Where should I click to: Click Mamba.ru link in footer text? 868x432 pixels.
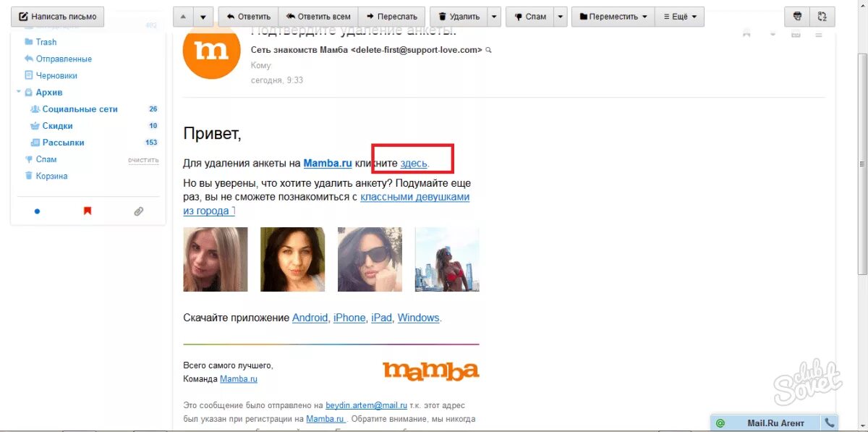[325, 419]
